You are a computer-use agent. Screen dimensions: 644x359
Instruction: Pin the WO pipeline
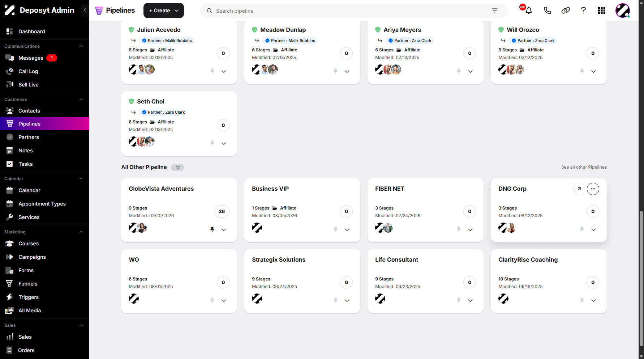(x=212, y=300)
